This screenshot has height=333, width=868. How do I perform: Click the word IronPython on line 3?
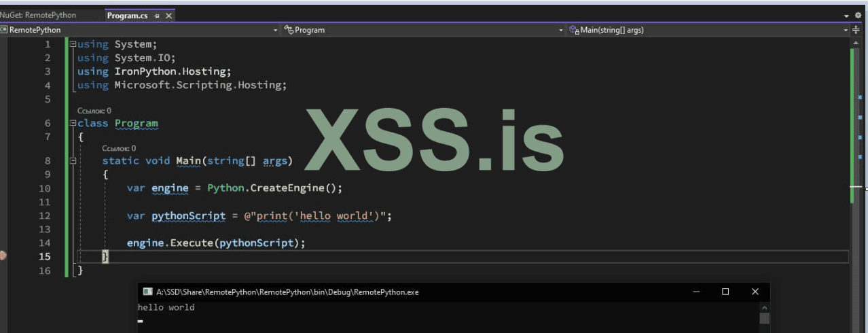tap(145, 71)
